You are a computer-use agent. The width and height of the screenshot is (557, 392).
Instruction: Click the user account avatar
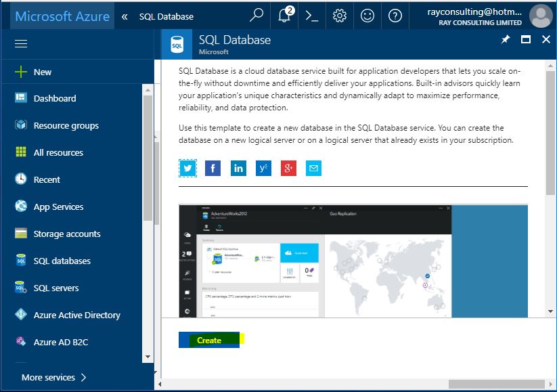[x=541, y=16]
